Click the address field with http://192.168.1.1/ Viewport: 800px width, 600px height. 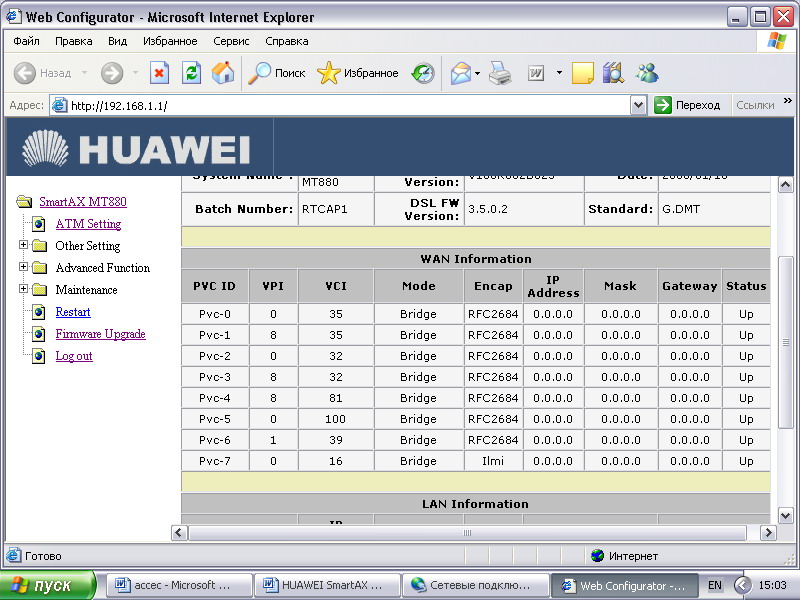349,106
